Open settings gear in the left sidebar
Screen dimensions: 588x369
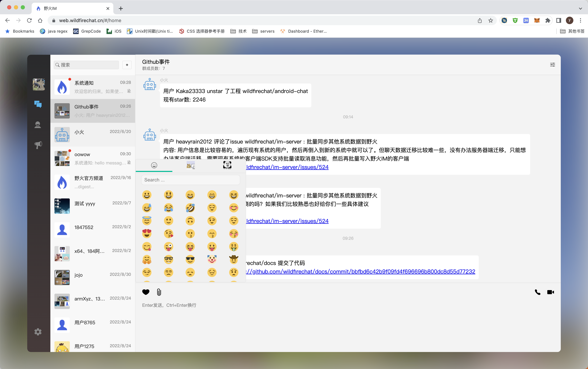38,332
